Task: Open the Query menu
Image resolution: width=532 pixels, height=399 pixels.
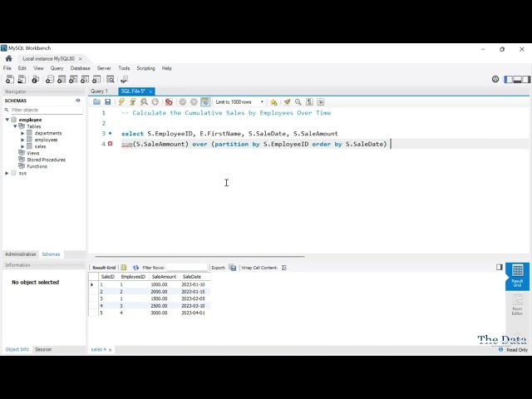Action: tap(57, 68)
